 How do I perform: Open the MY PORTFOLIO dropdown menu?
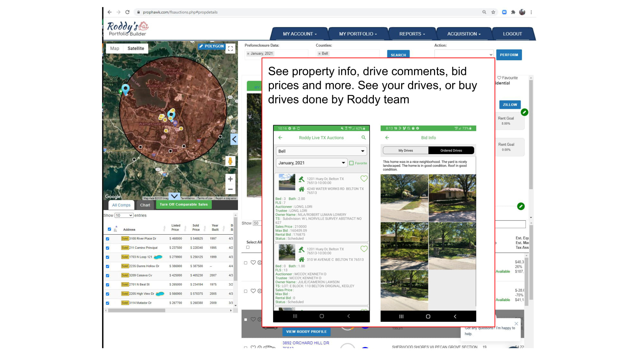coord(358,34)
